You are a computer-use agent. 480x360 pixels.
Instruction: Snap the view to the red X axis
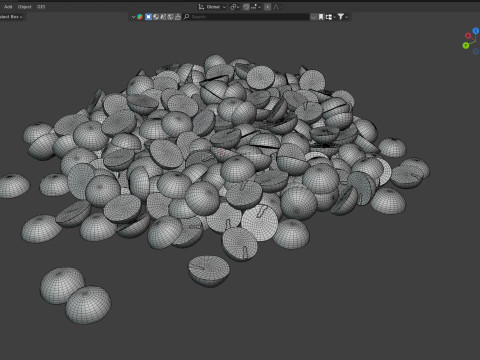pyautogui.click(x=468, y=35)
